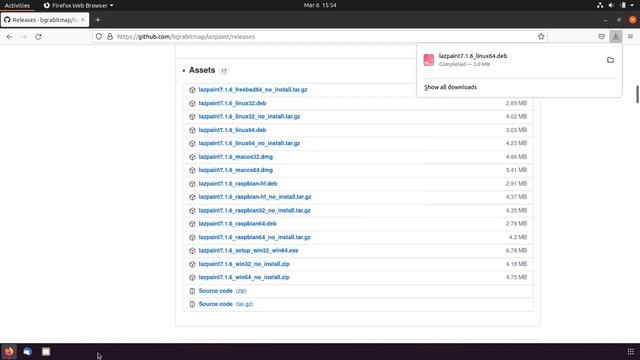The image size is (640, 360).
Task: Download lazpaint7.1.6_setup_win32_win64.exe
Action: point(248,251)
